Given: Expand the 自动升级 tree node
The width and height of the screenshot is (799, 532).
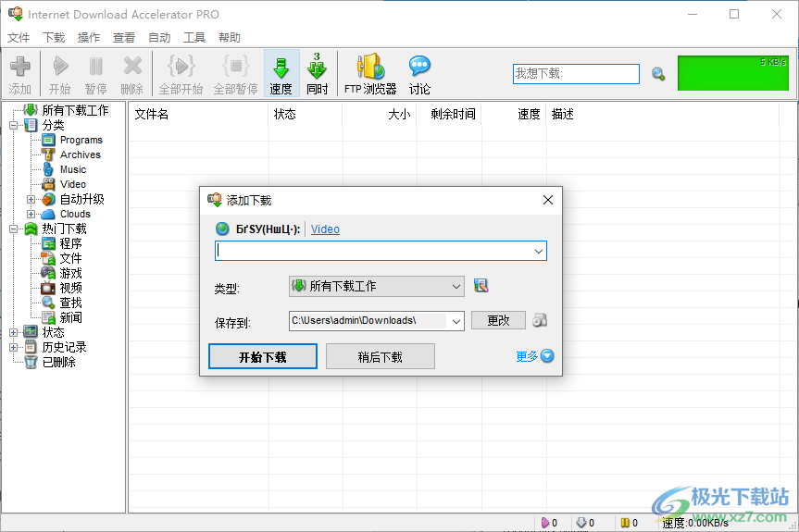Looking at the screenshot, I should pyautogui.click(x=31, y=200).
